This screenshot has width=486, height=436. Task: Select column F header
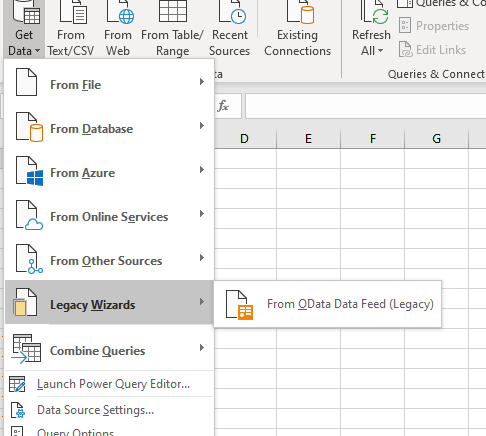point(372,138)
